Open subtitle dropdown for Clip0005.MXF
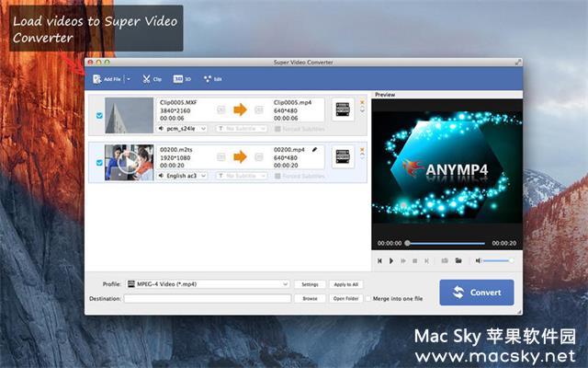The width and height of the screenshot is (588, 368). (x=242, y=129)
